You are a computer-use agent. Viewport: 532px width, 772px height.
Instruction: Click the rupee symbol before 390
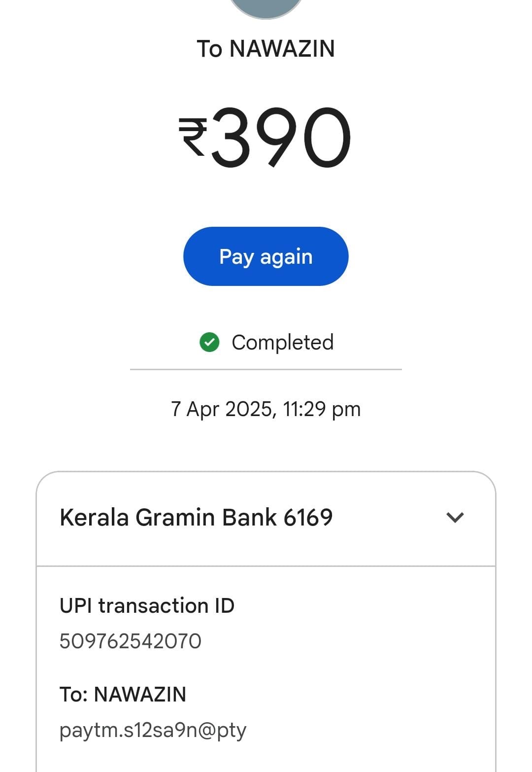pos(192,137)
